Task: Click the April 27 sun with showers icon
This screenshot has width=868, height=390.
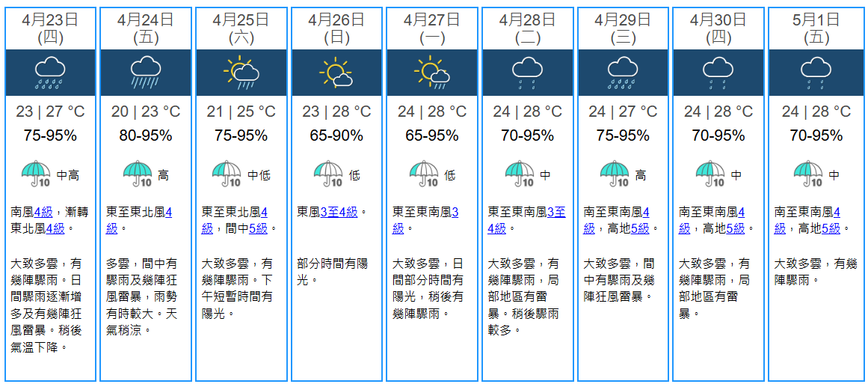Action: click(431, 73)
